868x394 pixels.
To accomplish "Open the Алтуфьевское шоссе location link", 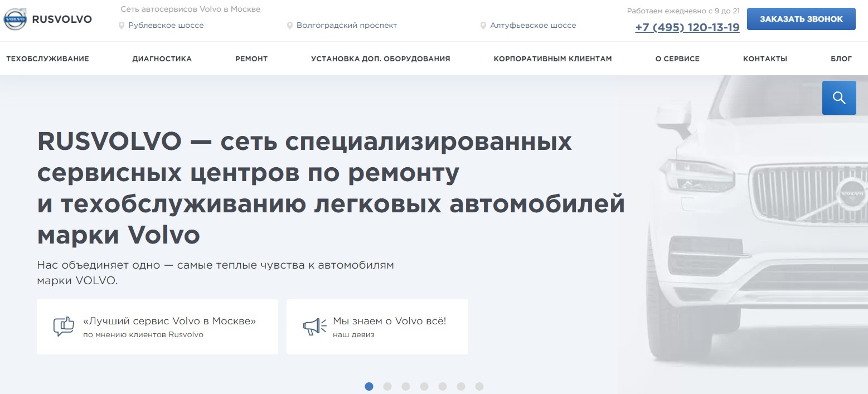I will click(533, 26).
